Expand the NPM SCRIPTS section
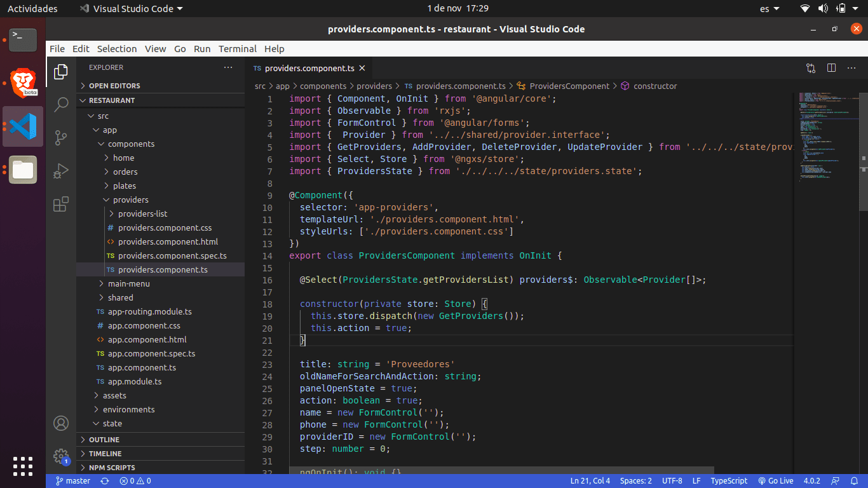868x488 pixels. point(112,468)
